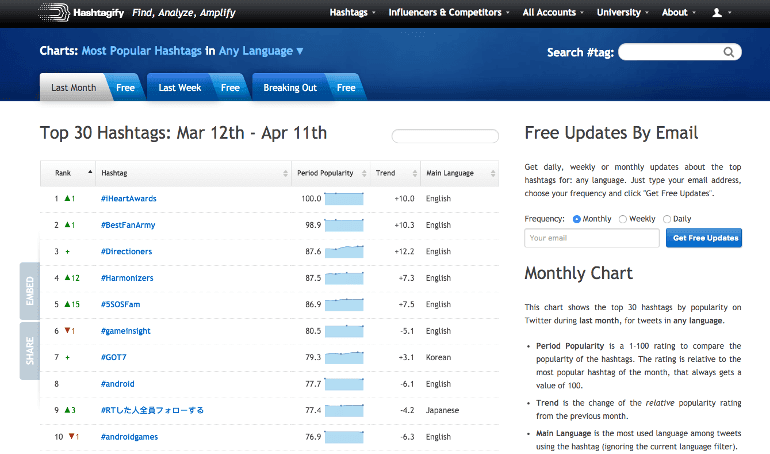
Task: Open the Hashtags dropdown menu
Action: pos(352,13)
